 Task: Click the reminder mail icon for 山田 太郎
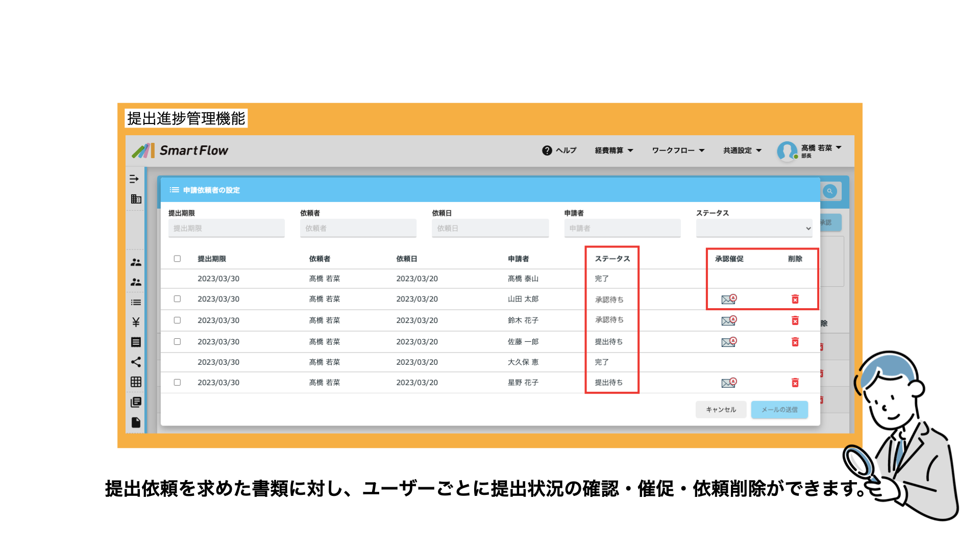tap(728, 299)
